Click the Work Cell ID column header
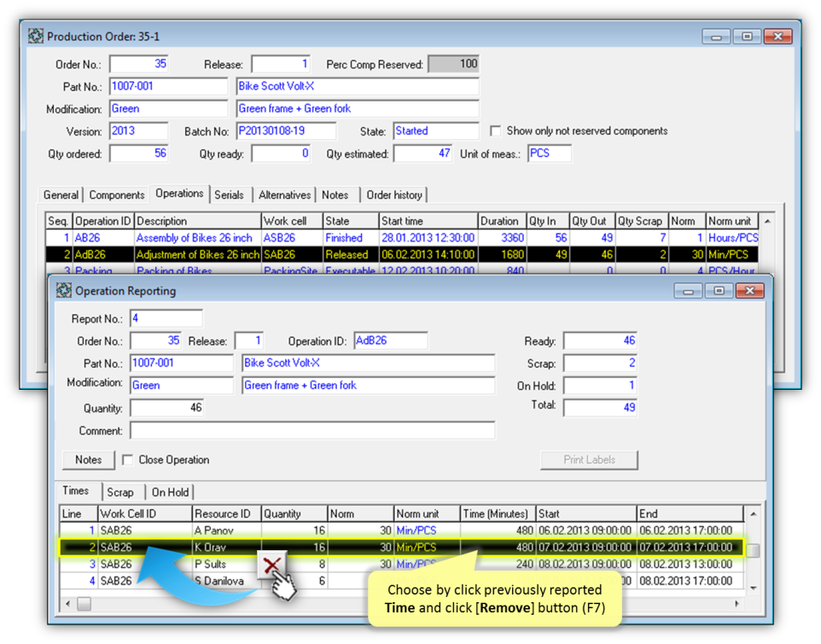The height and width of the screenshot is (644, 821). pos(144,513)
